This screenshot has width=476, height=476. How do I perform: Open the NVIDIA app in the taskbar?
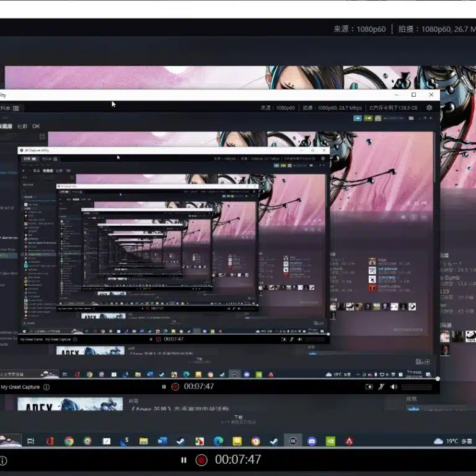pos(331,441)
